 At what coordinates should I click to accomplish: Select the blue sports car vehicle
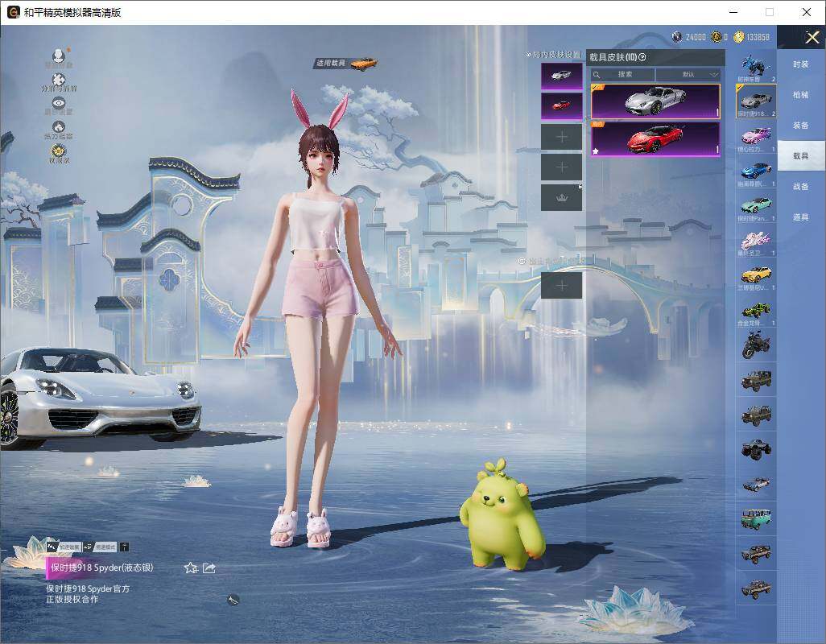pyautogui.click(x=757, y=171)
